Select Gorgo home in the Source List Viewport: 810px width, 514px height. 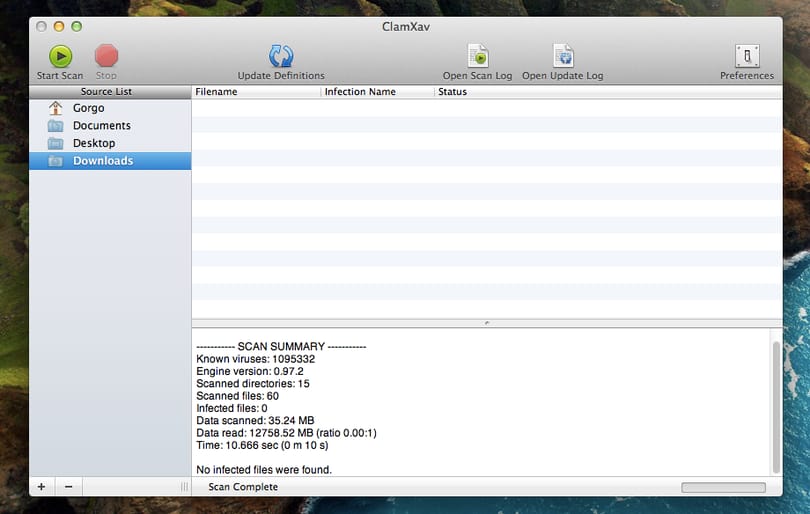coord(110,108)
